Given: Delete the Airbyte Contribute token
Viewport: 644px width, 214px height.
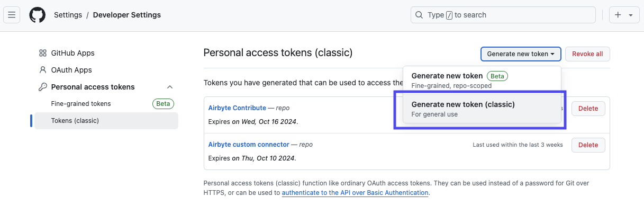Looking at the screenshot, I should 588,108.
